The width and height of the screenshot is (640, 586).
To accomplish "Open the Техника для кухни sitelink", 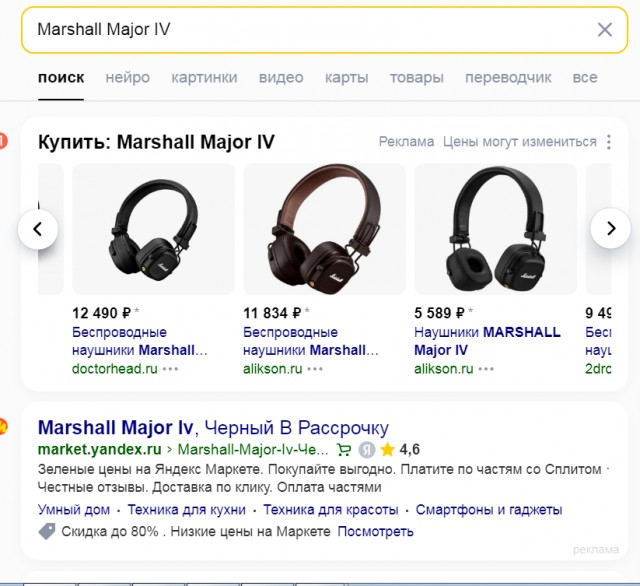I will [x=187, y=510].
